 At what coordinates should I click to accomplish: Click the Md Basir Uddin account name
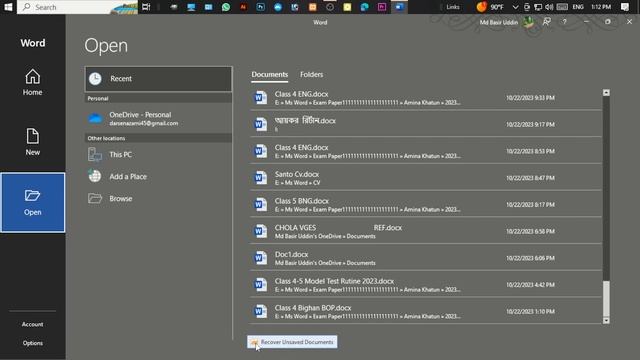click(498, 22)
